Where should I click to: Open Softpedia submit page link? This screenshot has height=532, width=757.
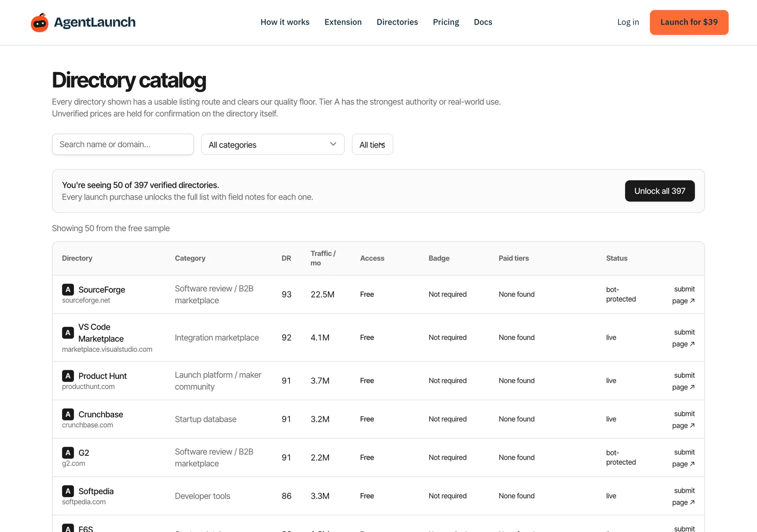click(684, 497)
